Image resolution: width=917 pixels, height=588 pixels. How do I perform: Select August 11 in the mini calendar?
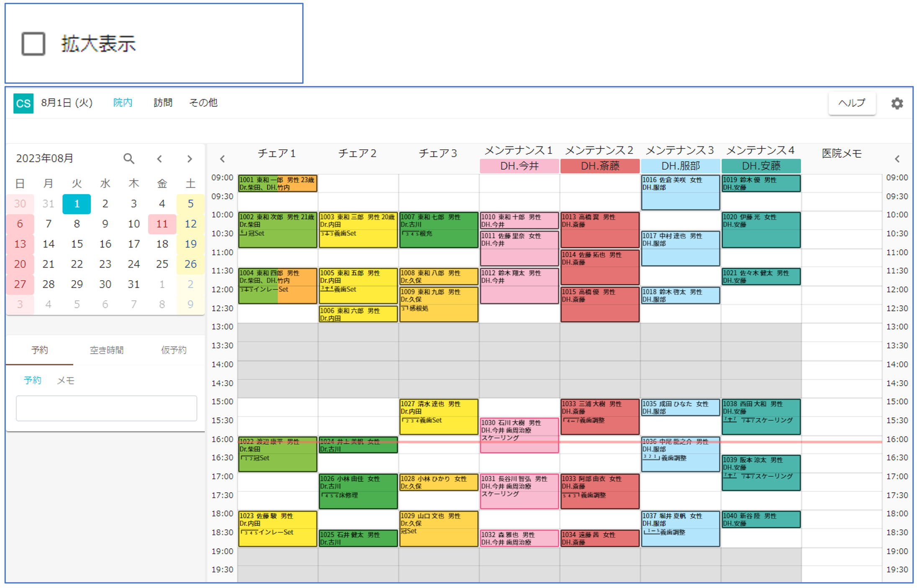coord(162,224)
